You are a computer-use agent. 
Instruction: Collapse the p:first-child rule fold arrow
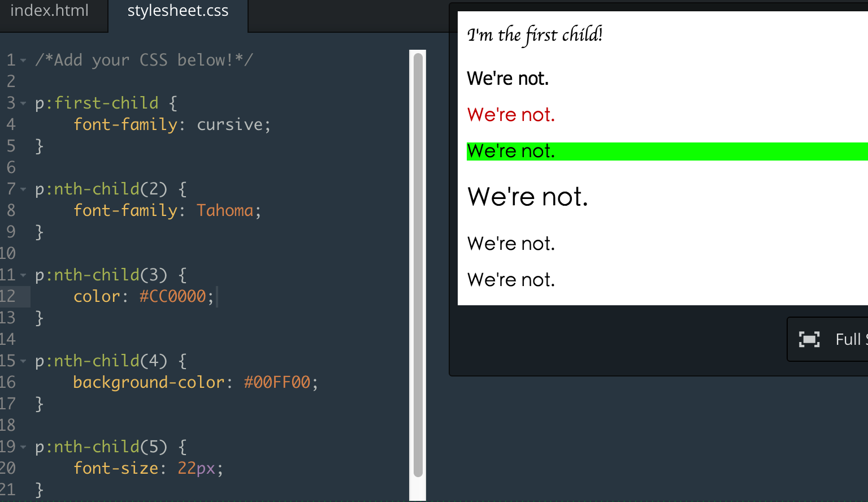click(x=23, y=103)
